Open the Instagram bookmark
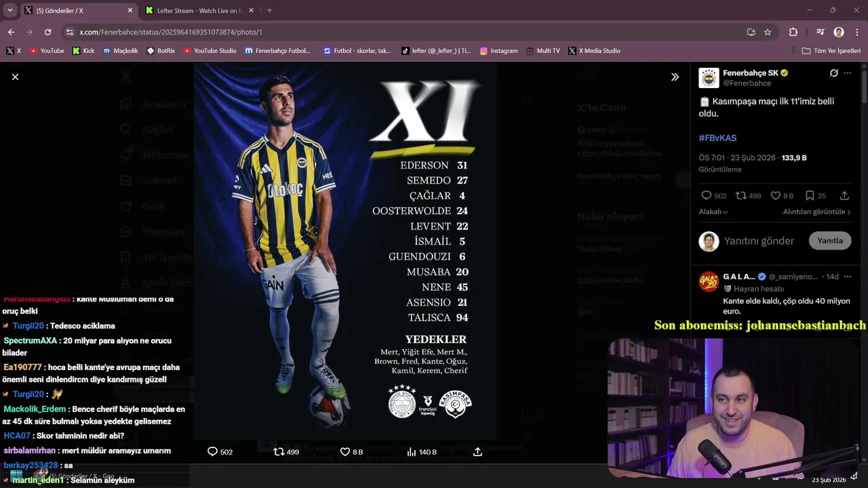Screen dimensions: 868x488 (x=498, y=51)
